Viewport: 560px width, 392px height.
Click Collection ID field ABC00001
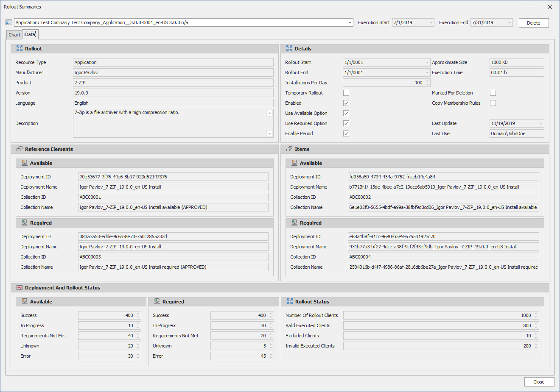coord(173,197)
